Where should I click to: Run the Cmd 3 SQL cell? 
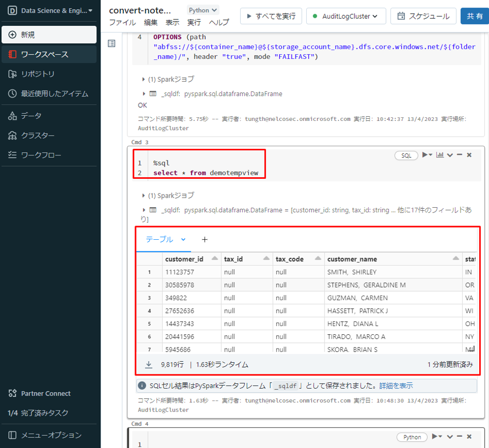click(x=427, y=155)
